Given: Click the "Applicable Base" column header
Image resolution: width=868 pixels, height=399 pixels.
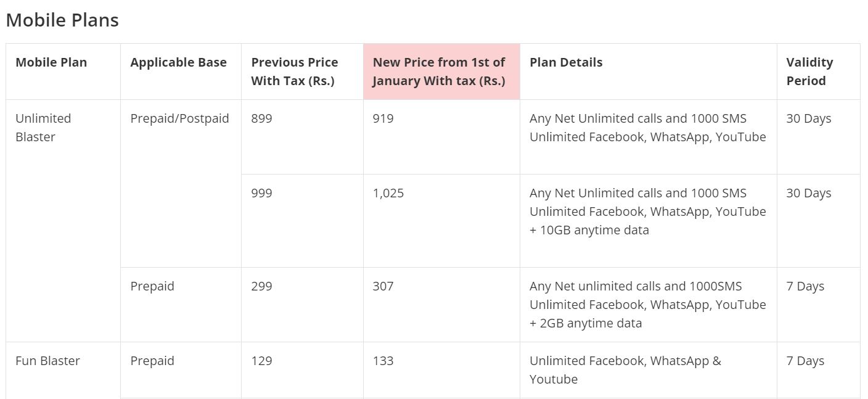Looking at the screenshot, I should (178, 62).
